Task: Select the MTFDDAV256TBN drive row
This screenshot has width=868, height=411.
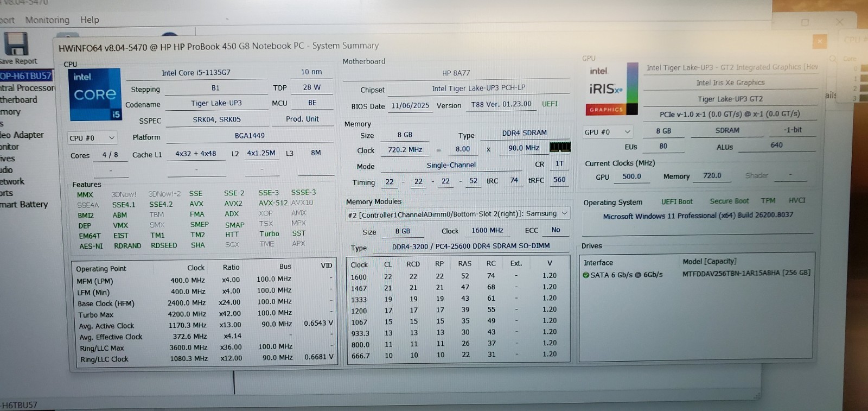Action: point(697,274)
